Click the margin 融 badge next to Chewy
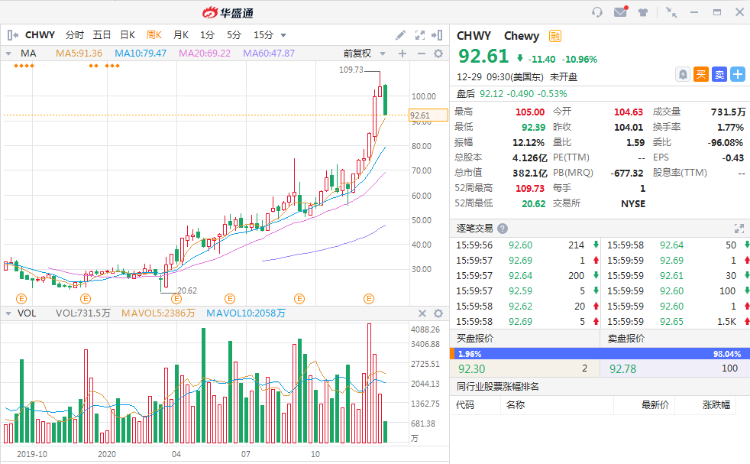750x464 pixels. point(555,36)
